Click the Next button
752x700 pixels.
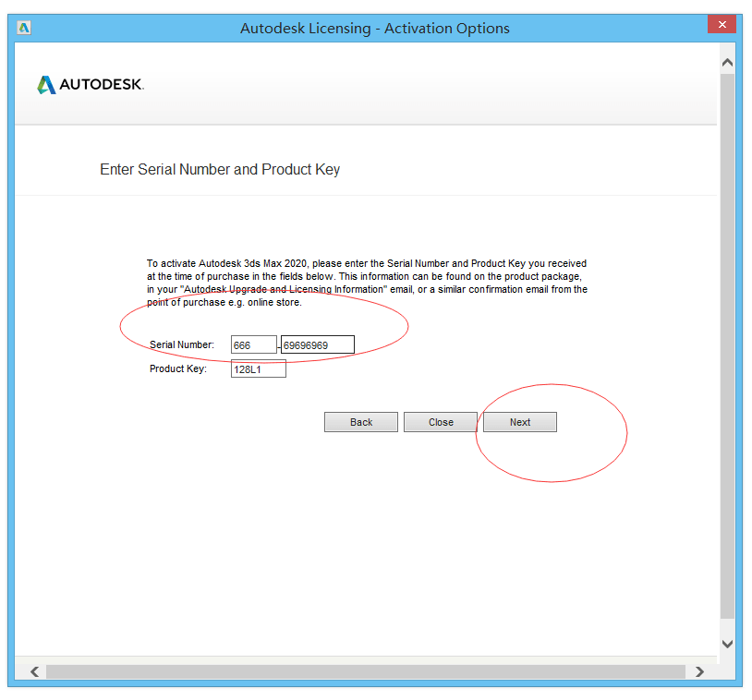[x=520, y=422]
